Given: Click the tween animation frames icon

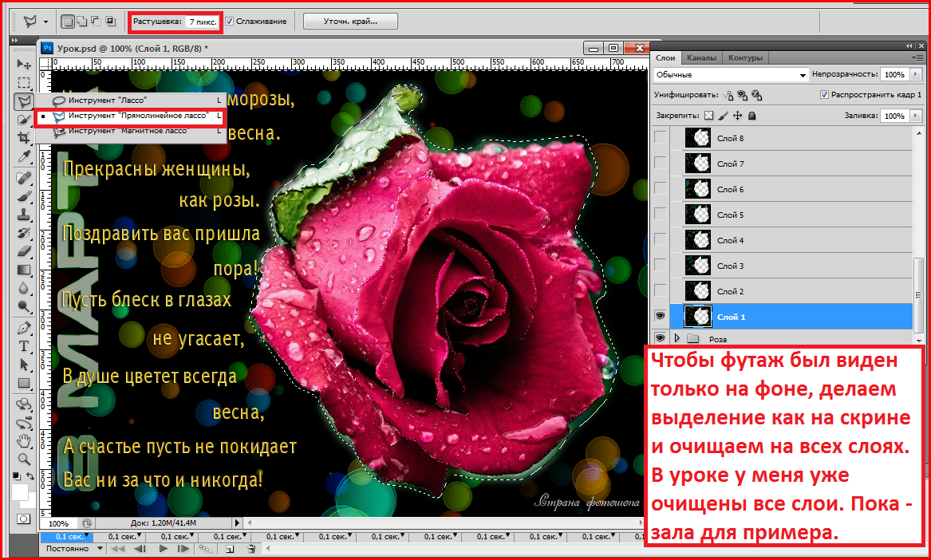Looking at the screenshot, I should (206, 550).
